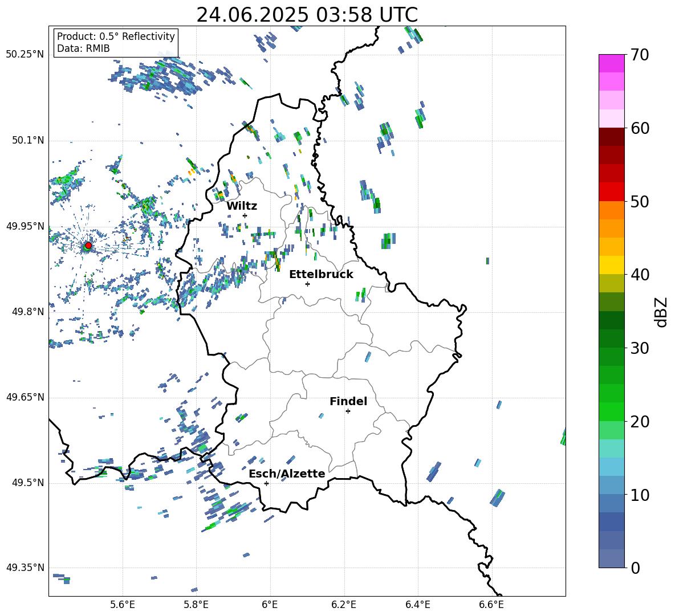Click the '6°E' longitude label
The width and height of the screenshot is (675, 616).
pyautogui.click(x=270, y=605)
